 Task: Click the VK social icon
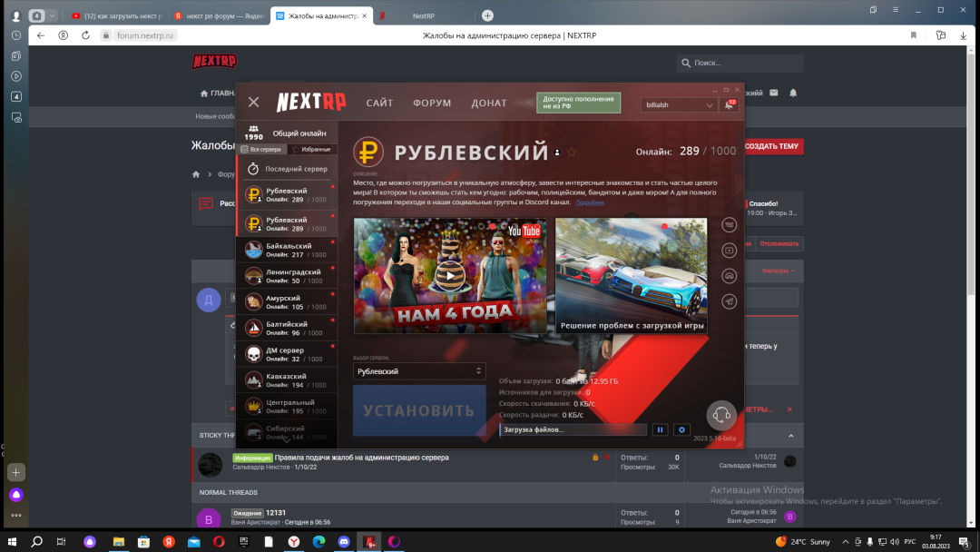(729, 224)
